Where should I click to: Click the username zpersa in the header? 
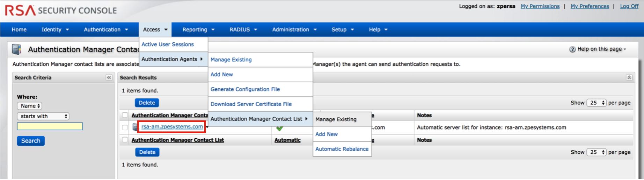(x=506, y=6)
